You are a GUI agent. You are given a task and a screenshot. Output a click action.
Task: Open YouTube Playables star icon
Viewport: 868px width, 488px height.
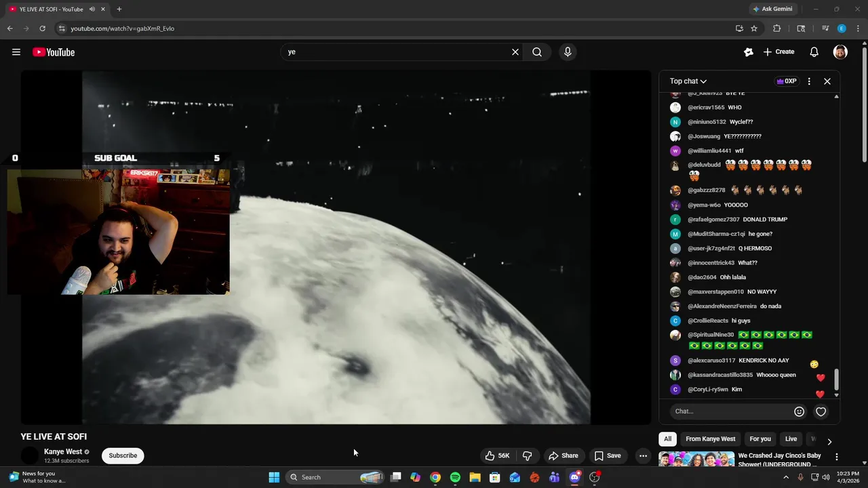tap(749, 52)
